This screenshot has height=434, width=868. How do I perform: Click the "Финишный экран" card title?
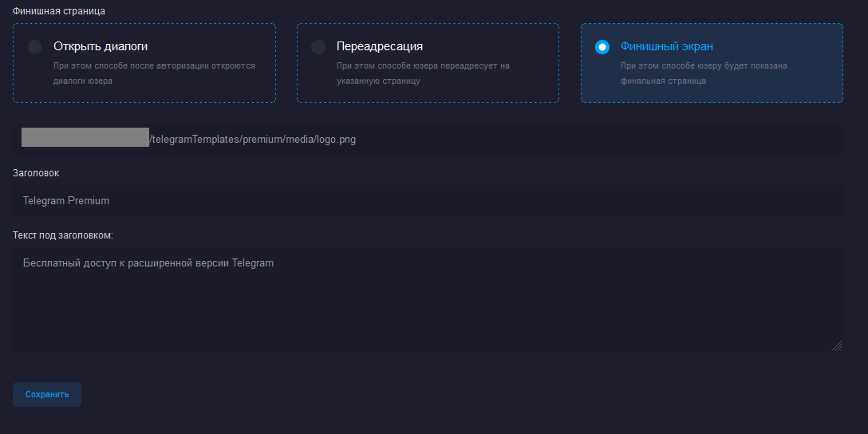click(666, 46)
